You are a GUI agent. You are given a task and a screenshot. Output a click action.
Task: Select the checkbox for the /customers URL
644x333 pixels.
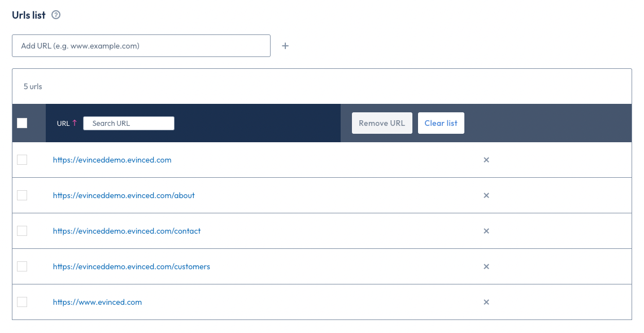[x=22, y=266]
